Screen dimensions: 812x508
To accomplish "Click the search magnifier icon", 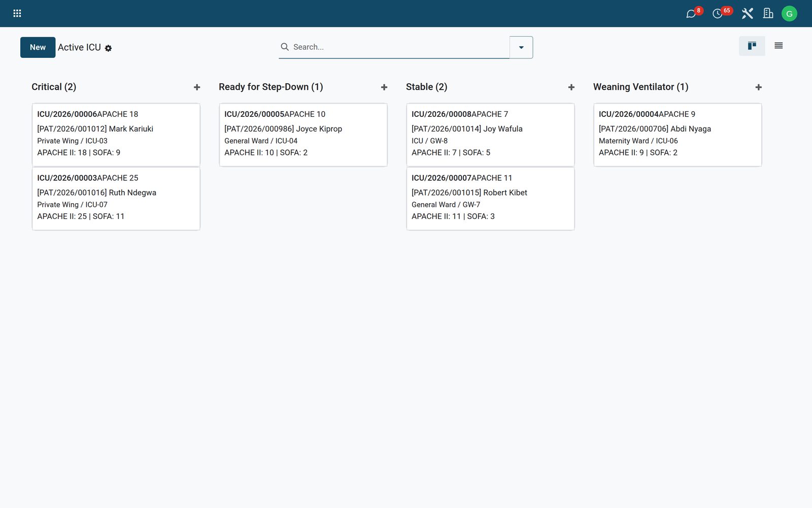I will 285,47.
